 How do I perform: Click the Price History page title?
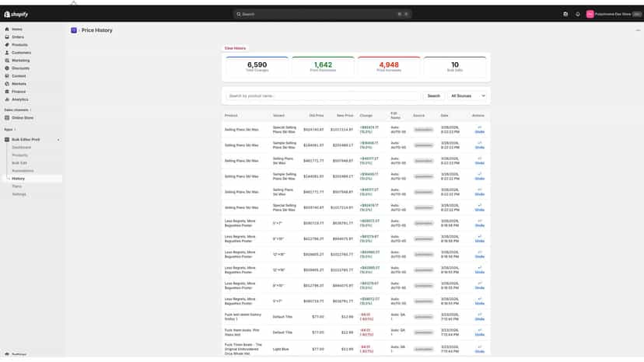pos(97,30)
